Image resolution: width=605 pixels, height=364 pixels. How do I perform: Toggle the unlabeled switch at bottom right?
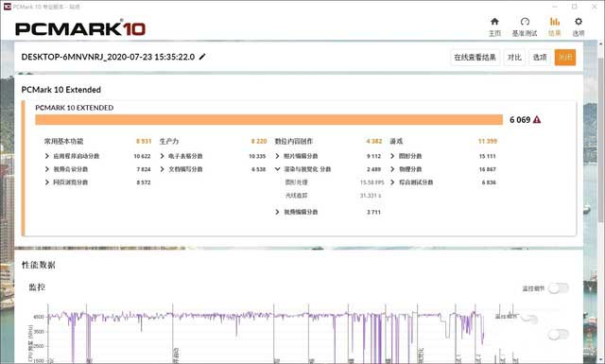[x=558, y=335]
